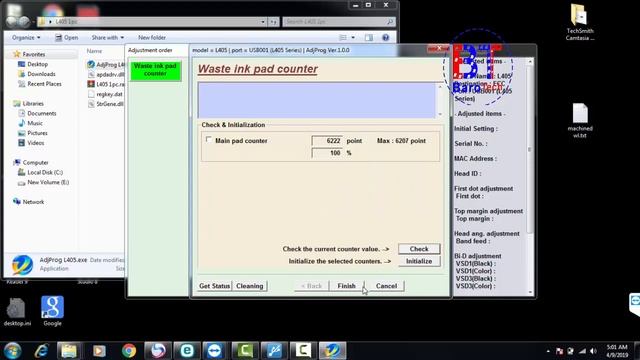Click the Name column header in Explorer
Screen dimensions: 640x360
tap(94, 51)
